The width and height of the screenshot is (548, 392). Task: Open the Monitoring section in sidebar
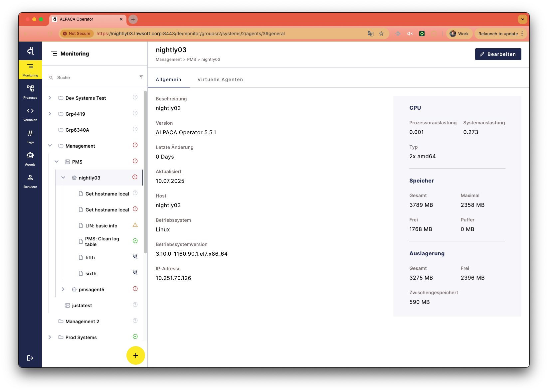(30, 70)
